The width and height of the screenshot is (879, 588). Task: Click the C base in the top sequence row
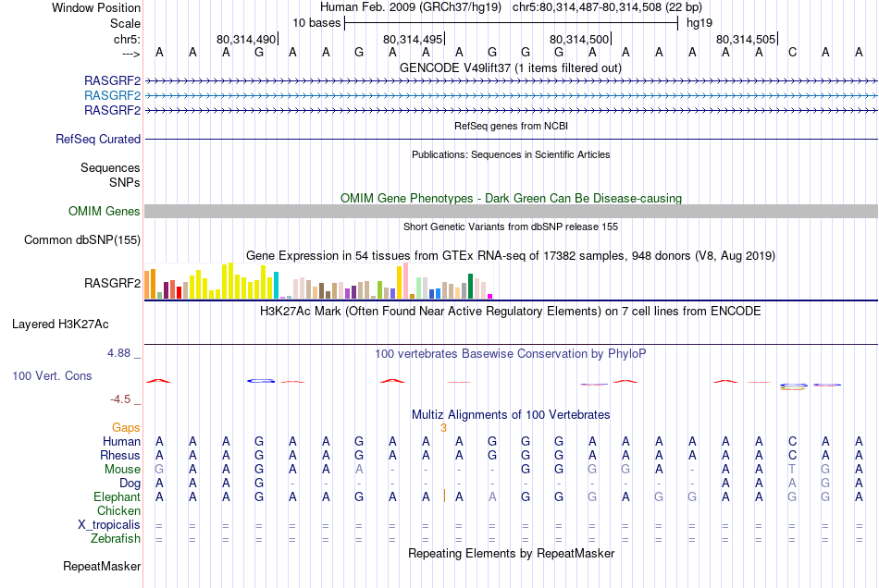tap(792, 52)
